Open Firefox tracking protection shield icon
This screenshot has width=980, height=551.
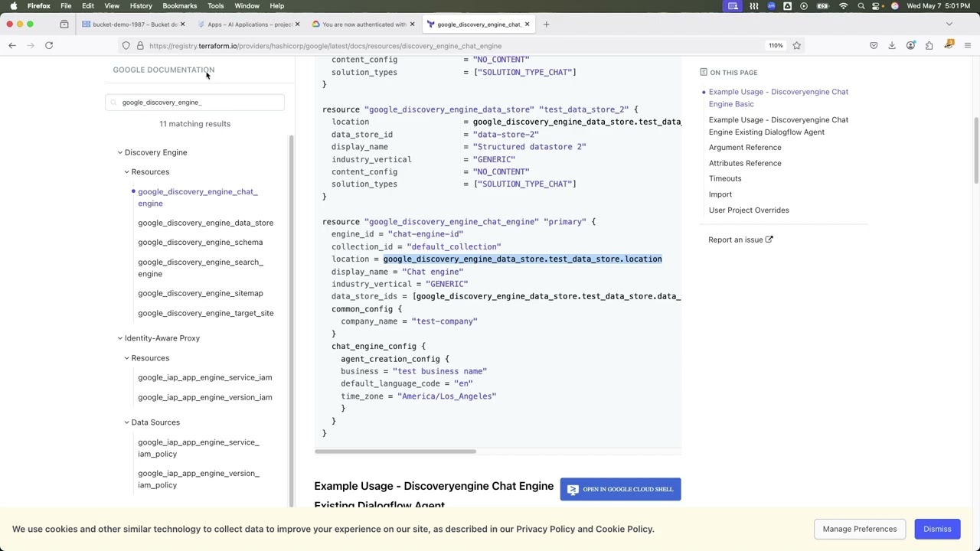pyautogui.click(x=126, y=46)
